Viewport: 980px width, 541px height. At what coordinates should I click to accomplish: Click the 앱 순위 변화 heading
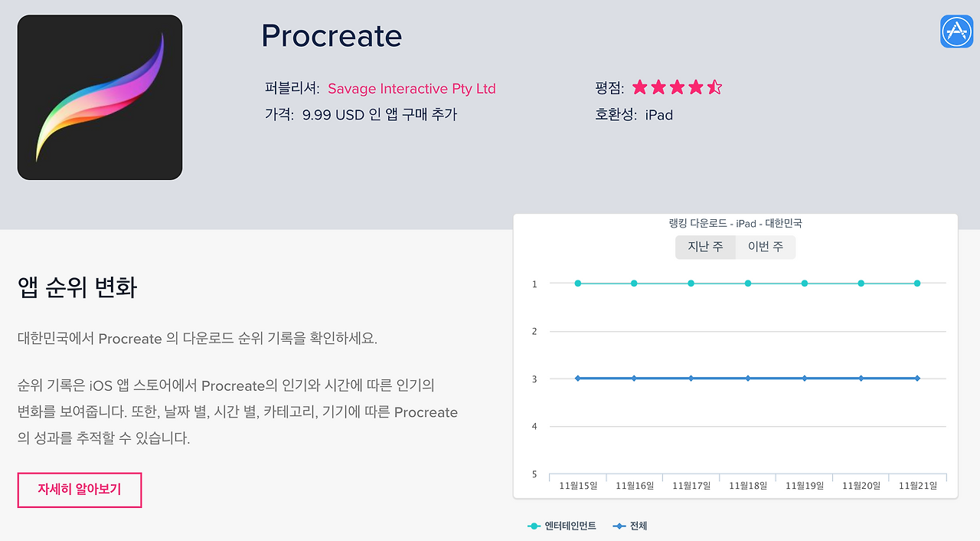77,288
